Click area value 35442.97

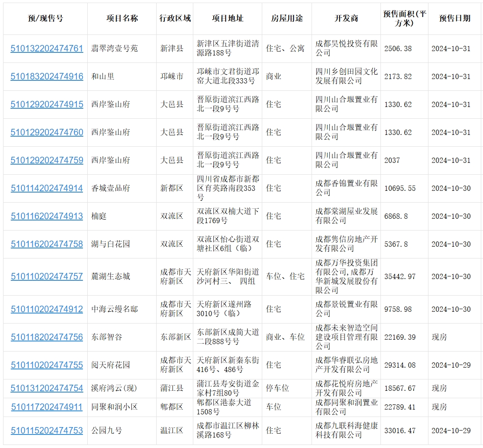tap(400, 276)
